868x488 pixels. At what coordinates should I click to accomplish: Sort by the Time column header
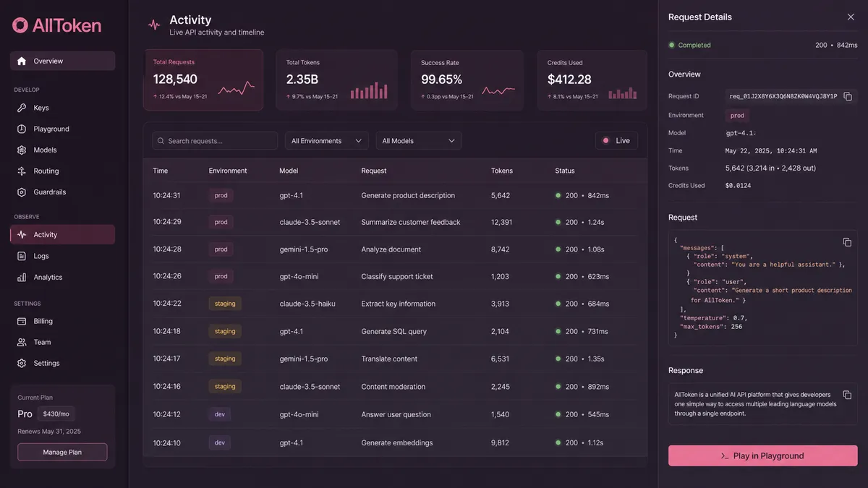tap(161, 171)
